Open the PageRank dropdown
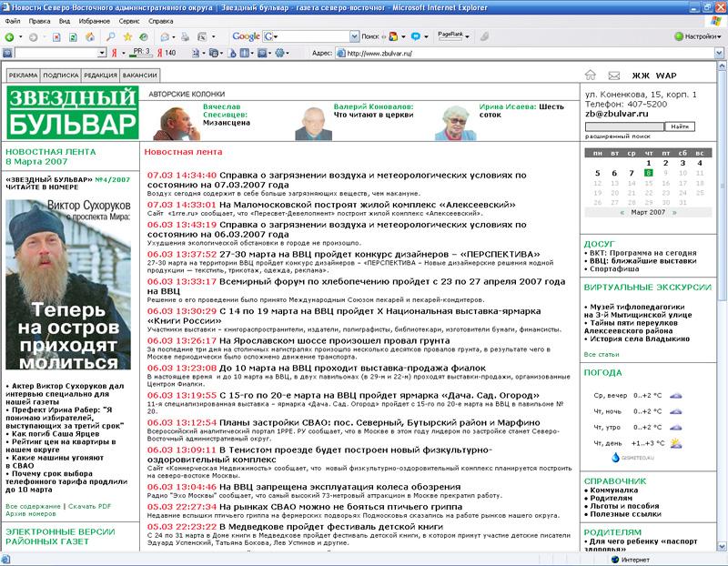 click(467, 36)
